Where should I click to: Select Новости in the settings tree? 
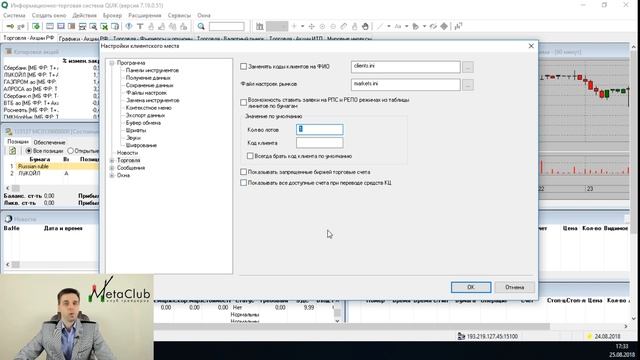(127, 153)
